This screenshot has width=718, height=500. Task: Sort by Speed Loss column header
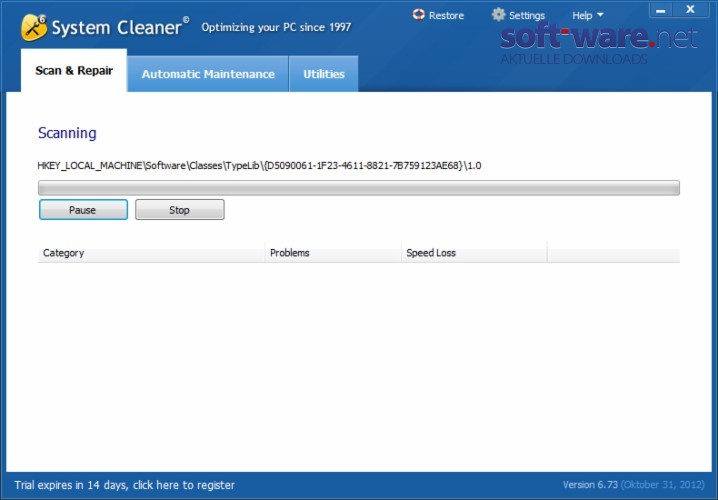[474, 253]
